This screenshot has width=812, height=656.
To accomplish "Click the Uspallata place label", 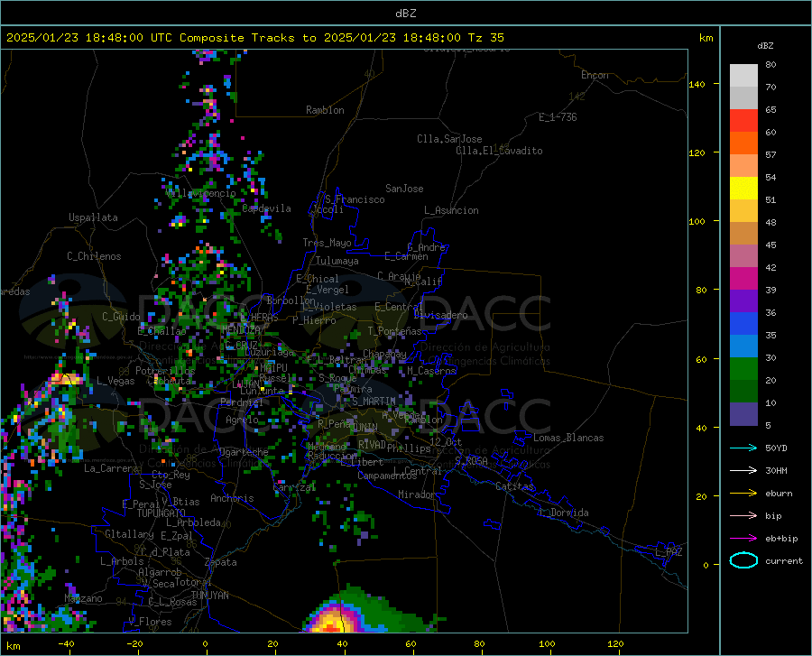I will [x=93, y=217].
